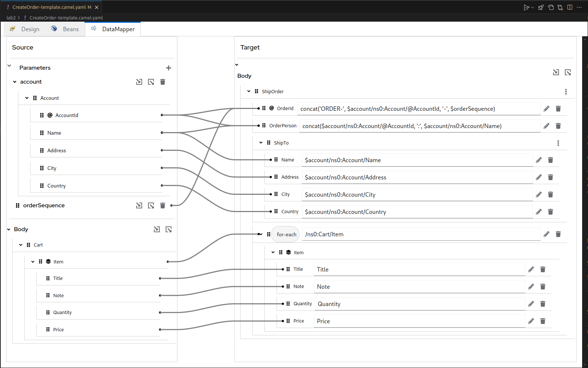Attach a schema to the account parameter

[x=139, y=81]
